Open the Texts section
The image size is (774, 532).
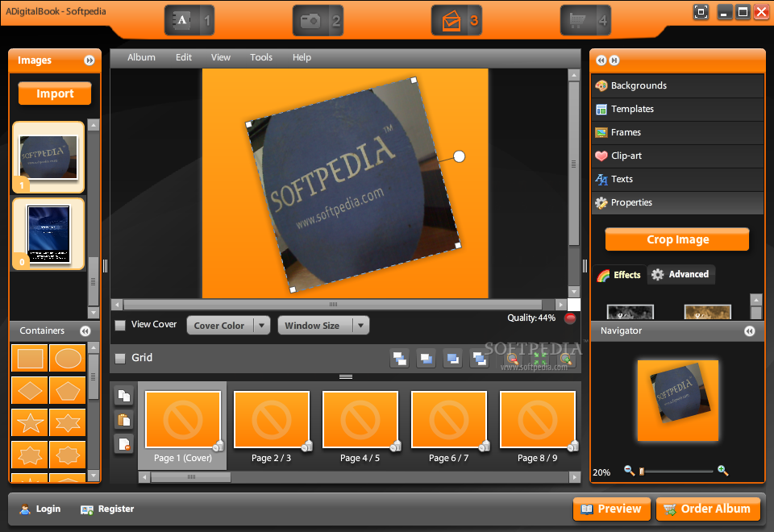677,179
